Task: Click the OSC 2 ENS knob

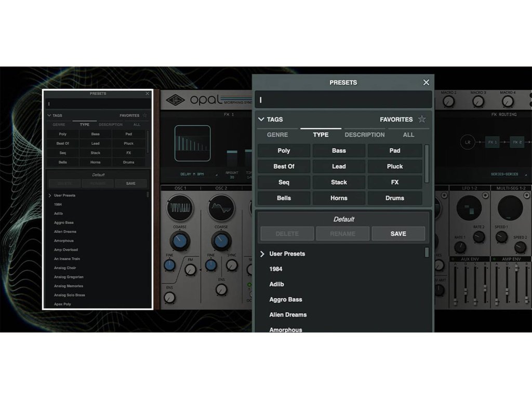Action: click(221, 289)
